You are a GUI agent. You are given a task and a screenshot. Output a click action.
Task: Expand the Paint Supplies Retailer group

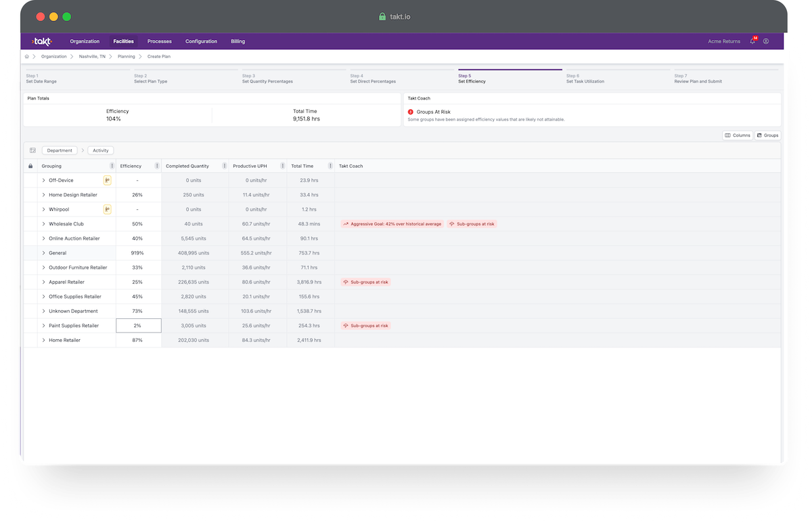coord(43,326)
